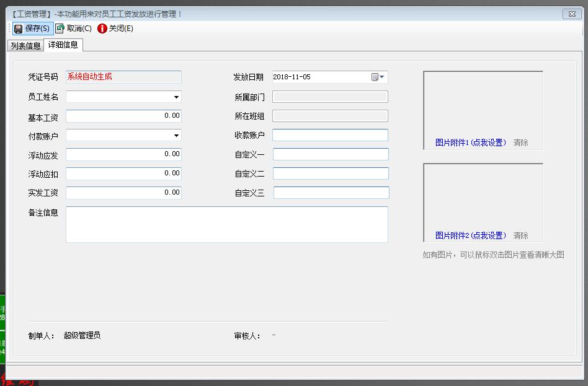Click the Save (保存) floppy disk icon
This screenshot has height=386, width=588.
[x=19, y=29]
